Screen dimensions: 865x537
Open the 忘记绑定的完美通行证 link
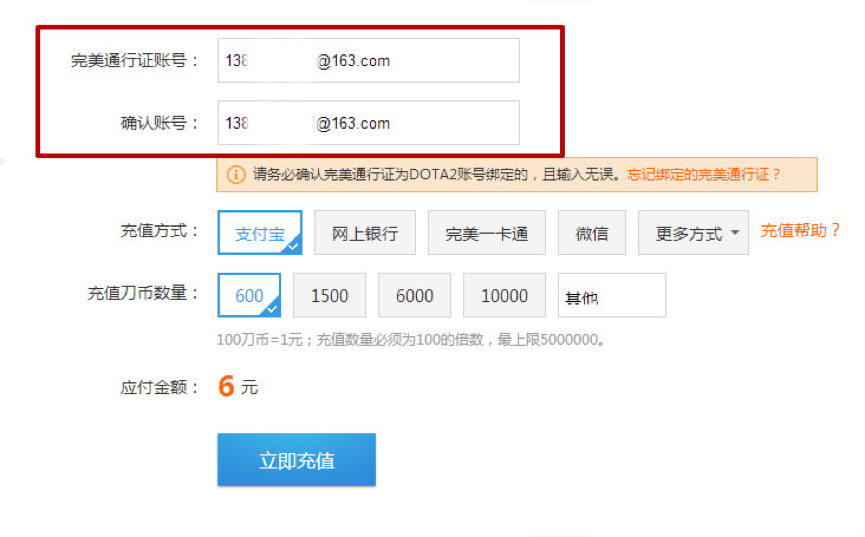pos(704,175)
